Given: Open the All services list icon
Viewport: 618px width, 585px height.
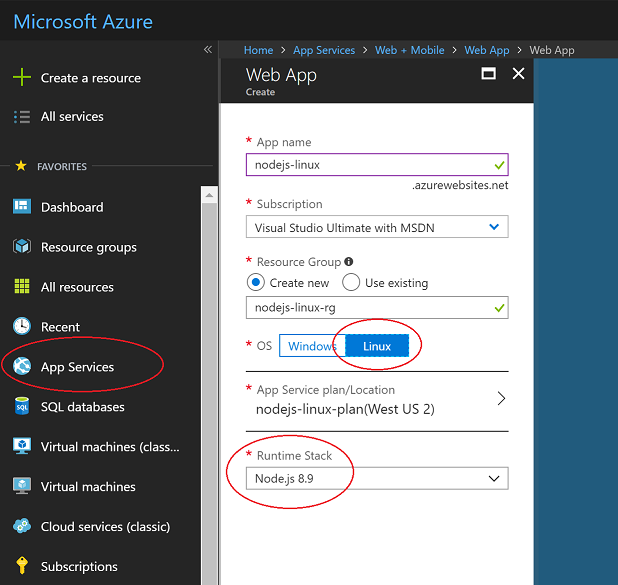Looking at the screenshot, I should tap(22, 117).
